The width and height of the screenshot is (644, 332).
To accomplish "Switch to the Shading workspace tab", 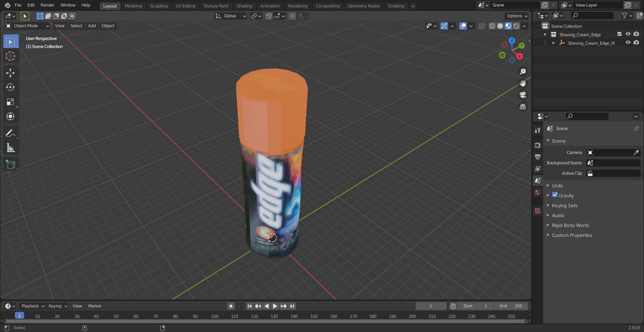I will pyautogui.click(x=244, y=6).
